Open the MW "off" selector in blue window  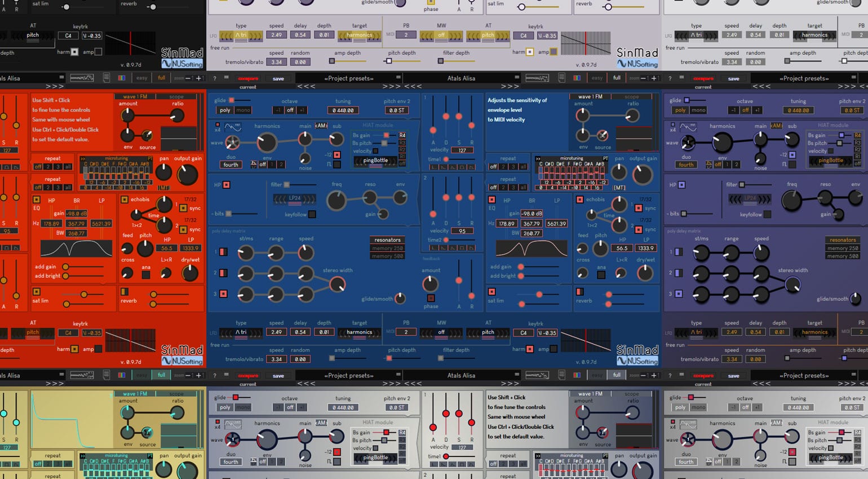click(441, 332)
